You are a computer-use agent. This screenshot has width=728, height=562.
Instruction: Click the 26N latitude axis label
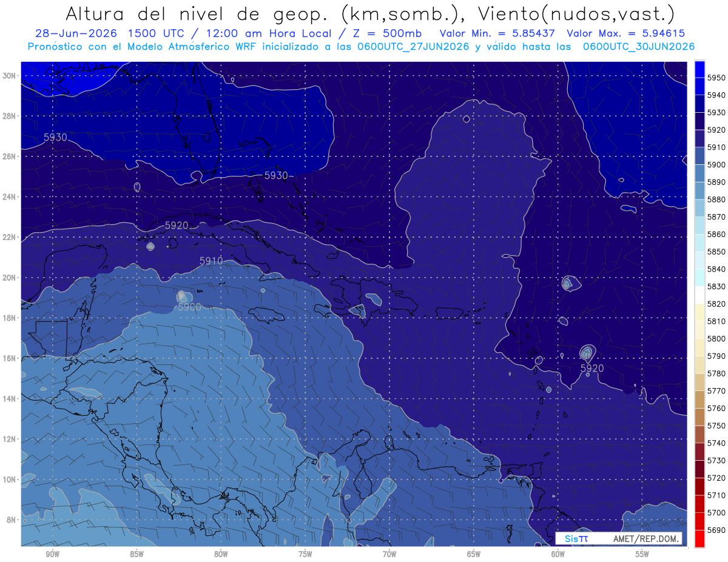tap(10, 156)
